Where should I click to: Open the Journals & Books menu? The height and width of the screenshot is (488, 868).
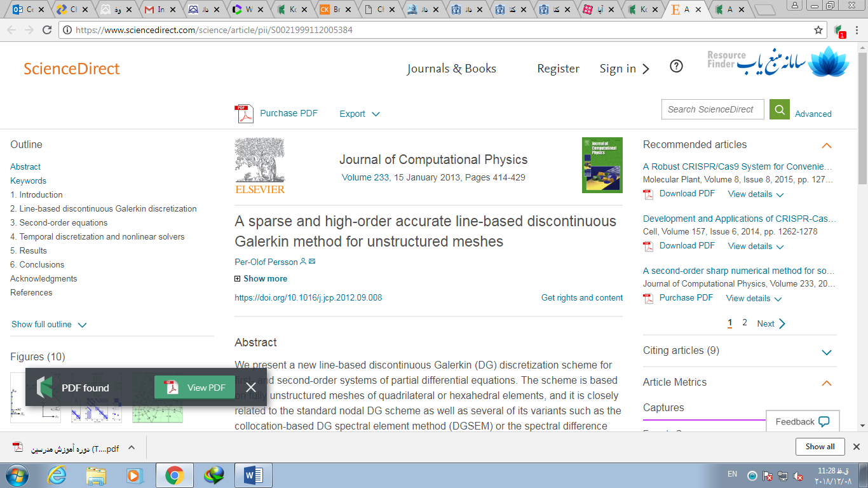451,69
